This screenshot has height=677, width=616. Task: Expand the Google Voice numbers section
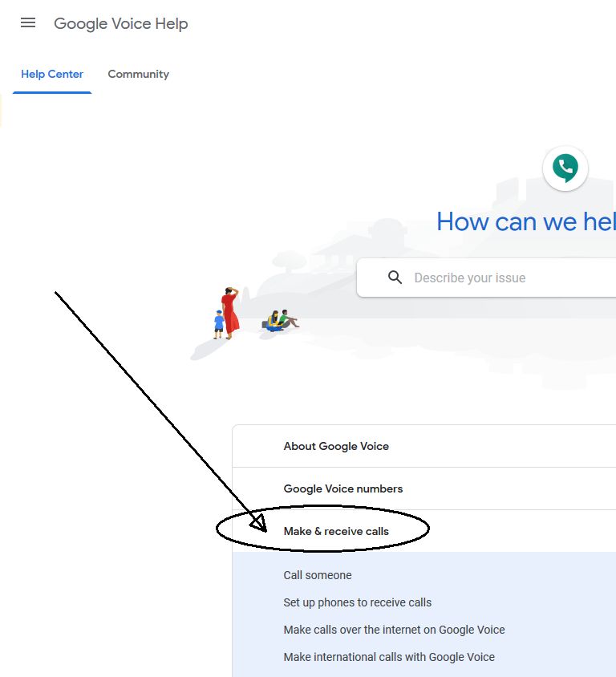coord(424,488)
